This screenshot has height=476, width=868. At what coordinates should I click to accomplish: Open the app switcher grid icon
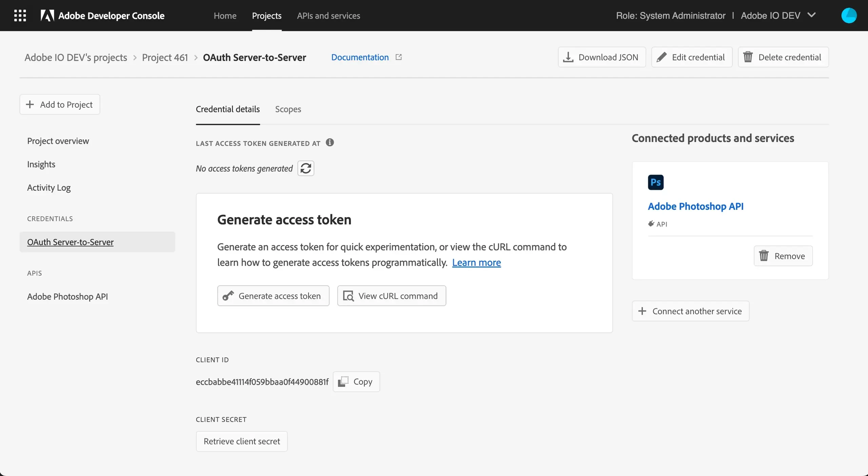coord(20,16)
